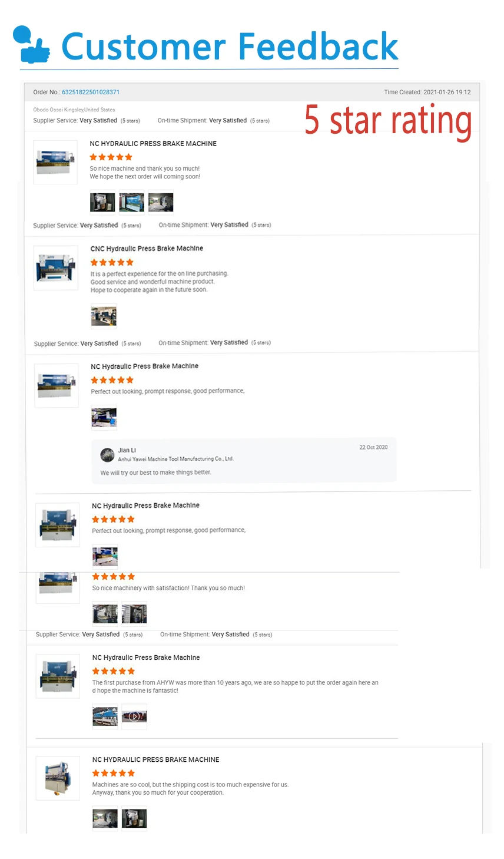Play video attachment in AHYW purchase review
Screen dimensions: 504x859
(x=134, y=717)
